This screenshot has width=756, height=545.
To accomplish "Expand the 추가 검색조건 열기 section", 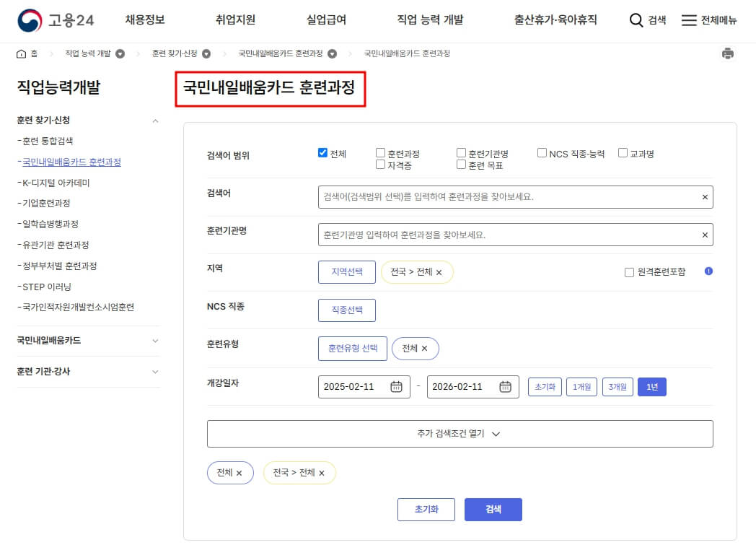I will [x=460, y=433].
